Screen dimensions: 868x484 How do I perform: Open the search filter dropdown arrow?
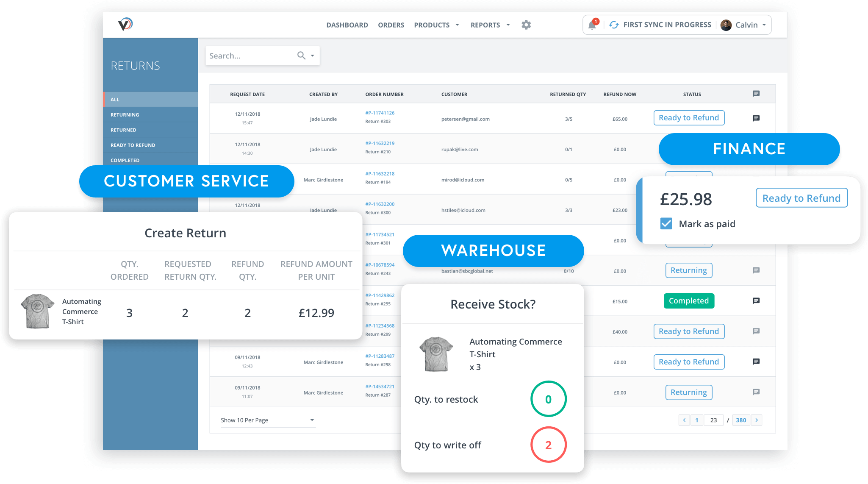(312, 56)
